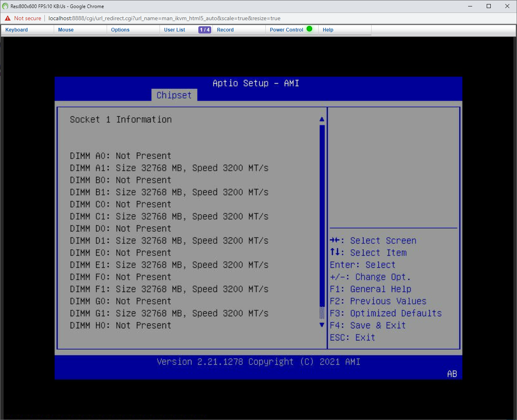517x420 pixels.
Task: Click the Select Screen help line
Action: [x=373, y=241]
